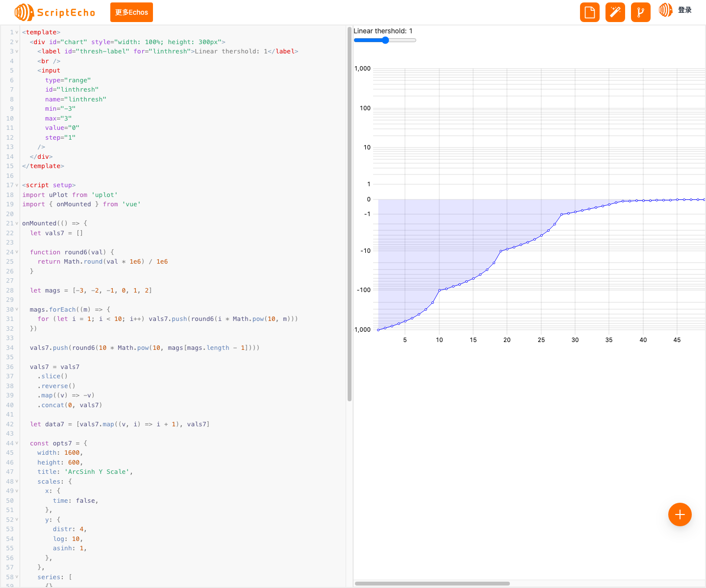
Task: Click the preview horizontal scrollbar at bottom
Action: pos(432,584)
